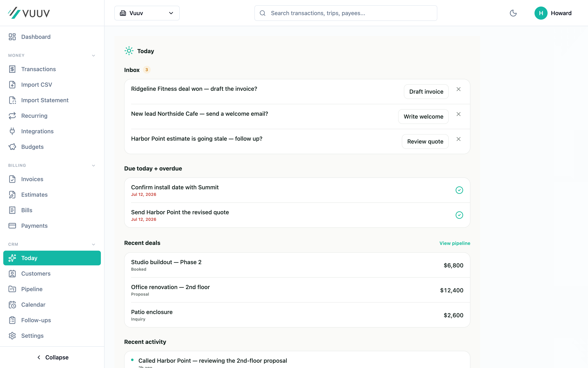Open the Howard user menu
The width and height of the screenshot is (588, 368).
553,13
